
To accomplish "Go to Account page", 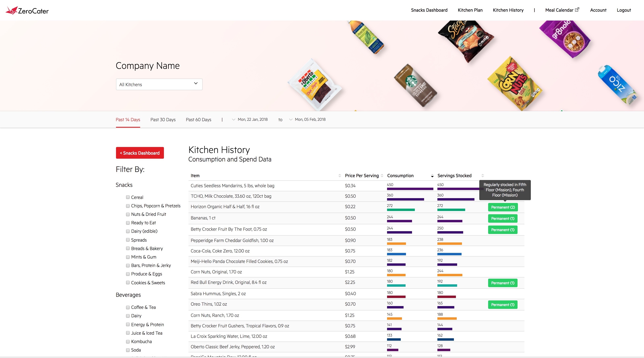I will click(x=598, y=10).
